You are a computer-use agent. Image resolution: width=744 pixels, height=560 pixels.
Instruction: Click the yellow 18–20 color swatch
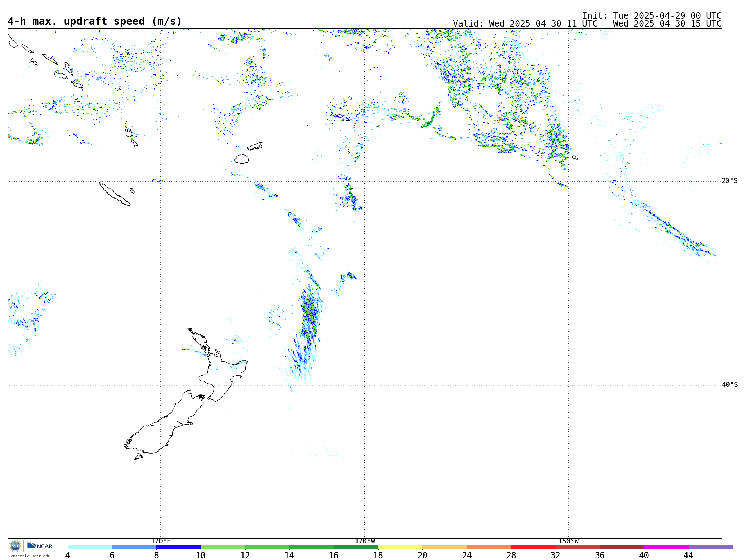400,547
